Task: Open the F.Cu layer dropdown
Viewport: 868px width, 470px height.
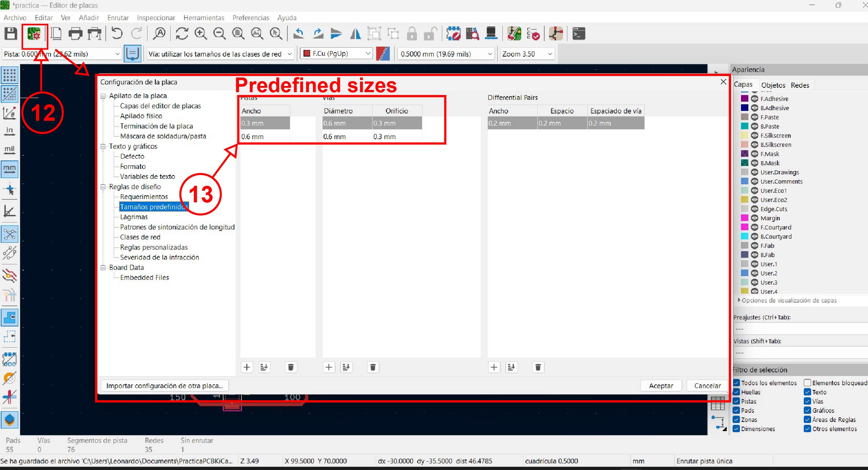Action: click(336, 54)
